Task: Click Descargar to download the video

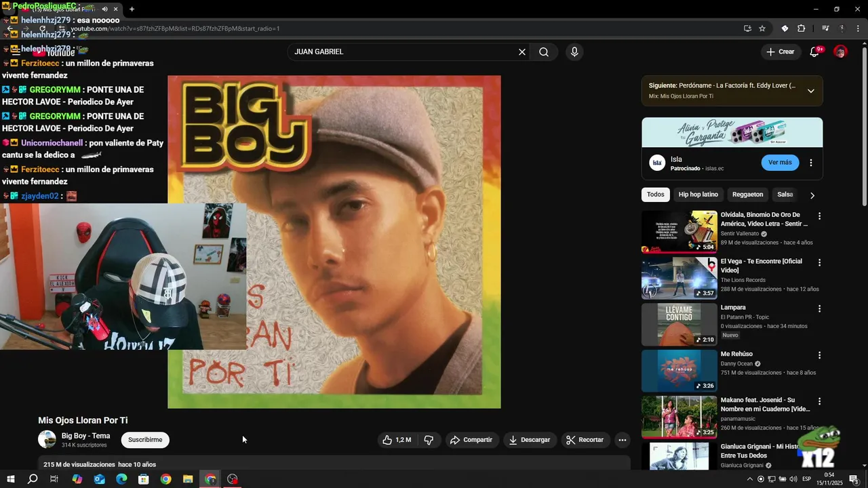Action: pos(530,440)
